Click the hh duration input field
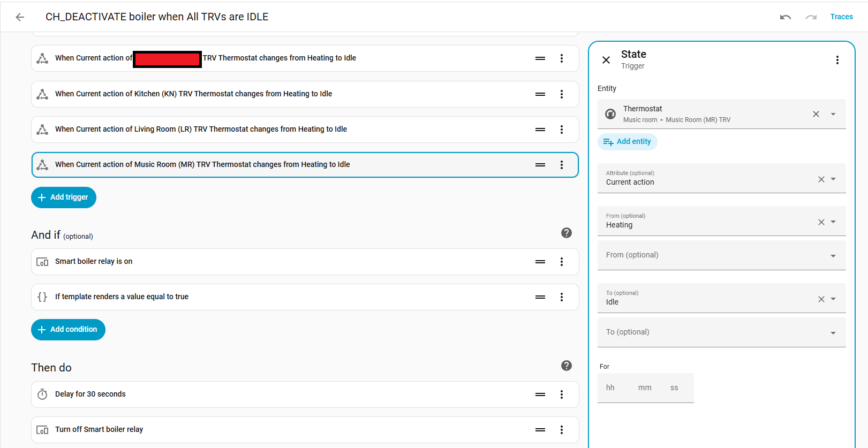Screen dimensions: 868x448 click(x=610, y=388)
